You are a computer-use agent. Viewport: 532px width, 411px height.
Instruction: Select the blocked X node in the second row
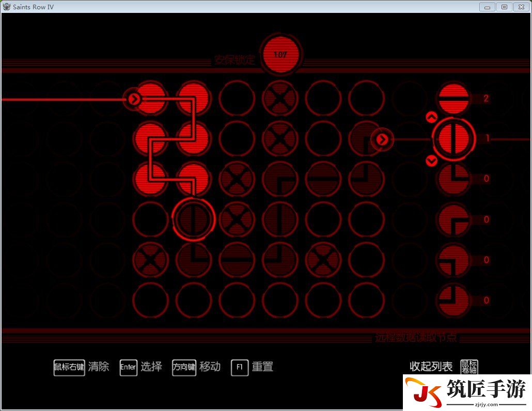click(280, 139)
